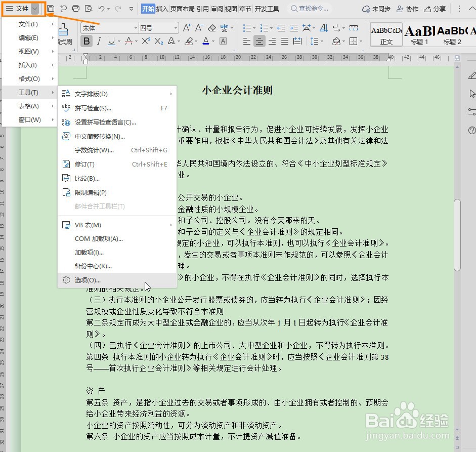Click the Sort icon
This screenshot has width=476, height=452.
(x=324, y=28)
